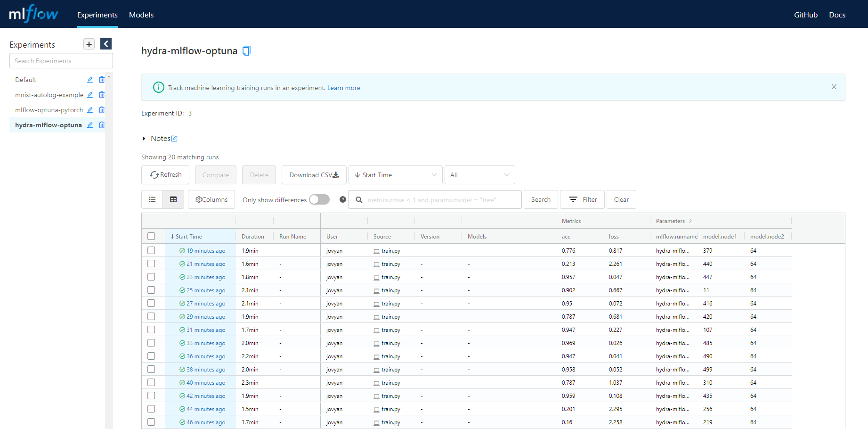Click the Refresh button
868x429 pixels.
[165, 175]
